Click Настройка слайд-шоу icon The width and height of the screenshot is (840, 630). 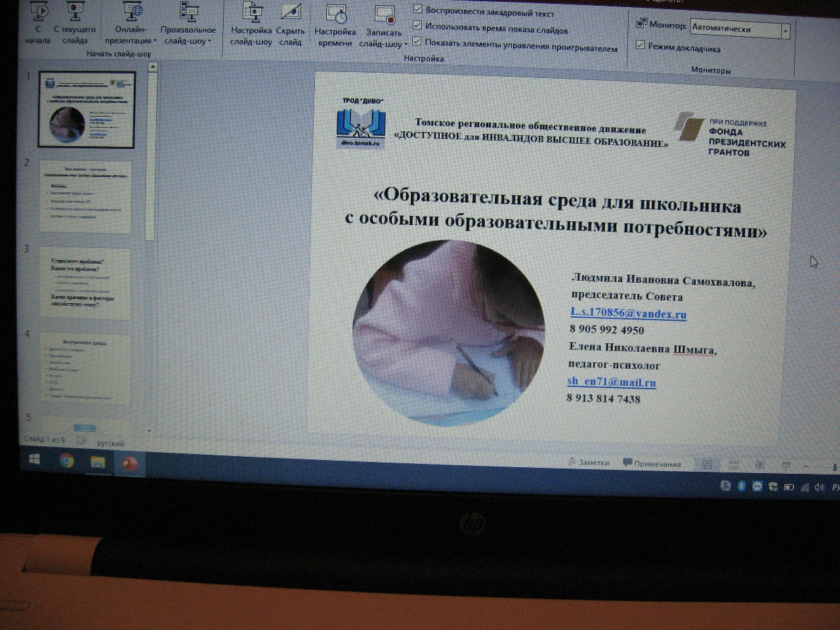(251, 26)
